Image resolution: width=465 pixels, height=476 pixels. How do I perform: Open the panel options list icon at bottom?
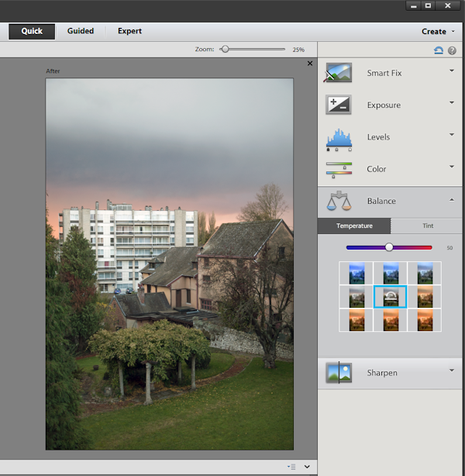pos(291,467)
